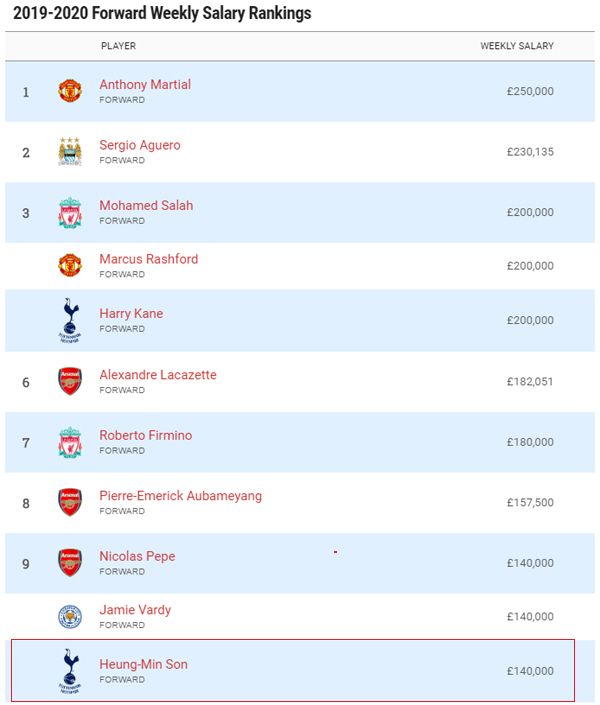Click Leicester City crest beside Jamie Vardy
The height and width of the screenshot is (705, 600).
click(x=70, y=616)
